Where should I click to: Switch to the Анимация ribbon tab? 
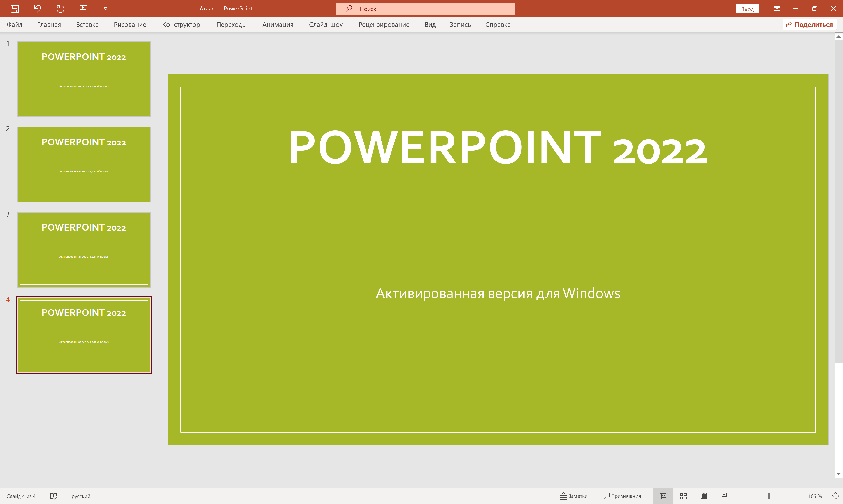pyautogui.click(x=277, y=24)
